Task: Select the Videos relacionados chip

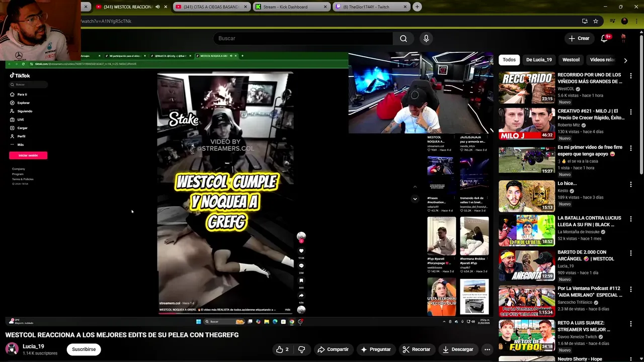Action: [603, 60]
